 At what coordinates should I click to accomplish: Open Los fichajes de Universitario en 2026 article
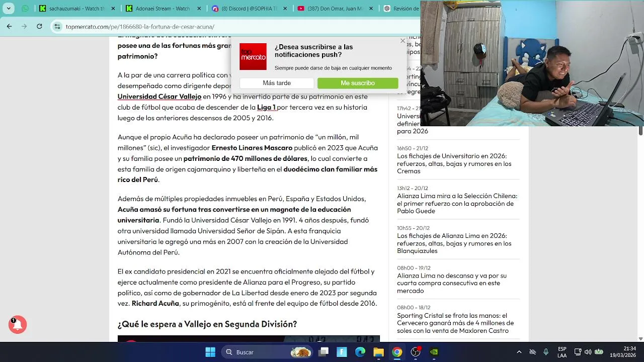click(x=454, y=163)
